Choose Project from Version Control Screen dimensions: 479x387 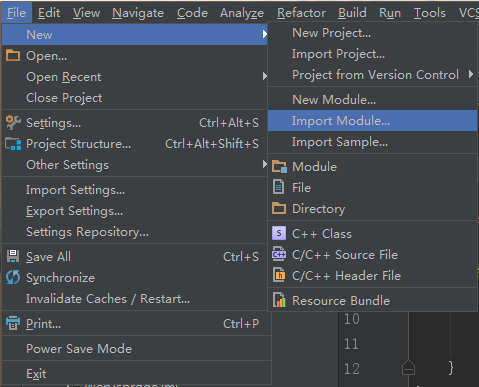coord(372,75)
